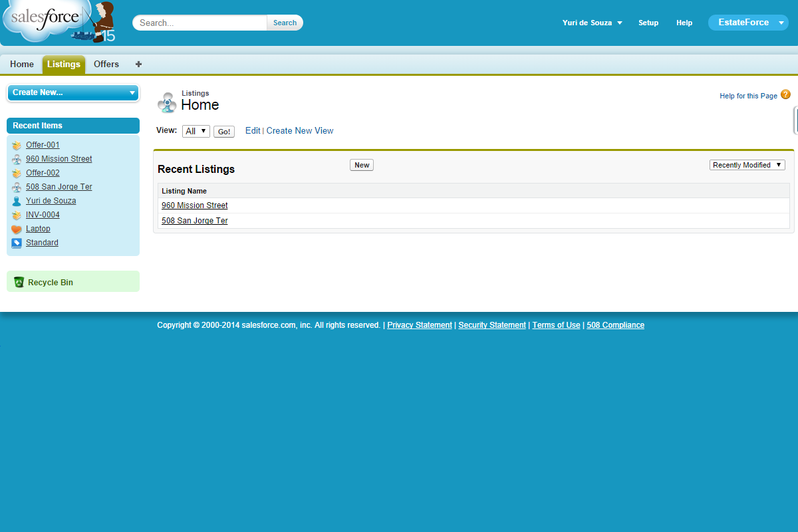The width and height of the screenshot is (798, 532).
Task: Open the Yuri de Souza user menu
Action: (x=593, y=23)
